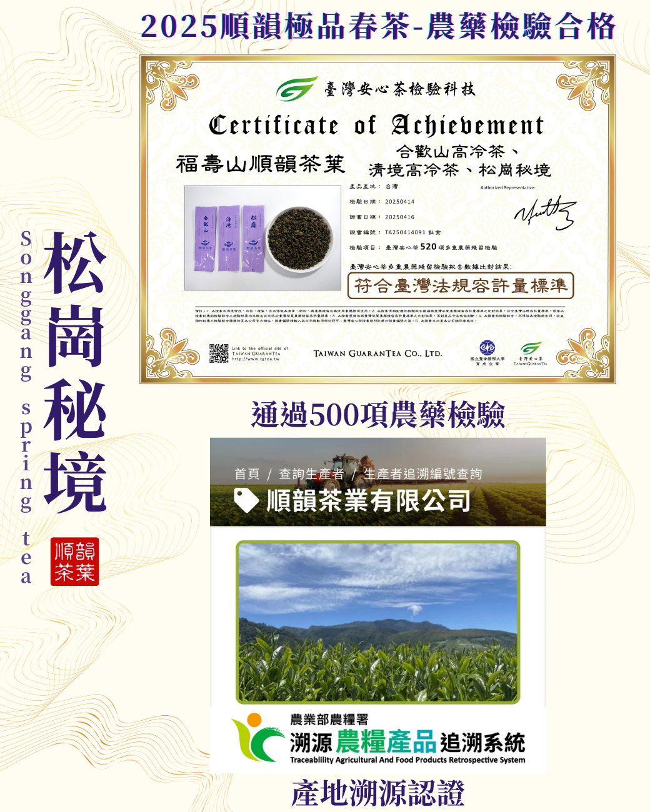Select the 順韻茶業有限公司 company heading
This screenshot has width=650, height=812.
click(x=369, y=500)
